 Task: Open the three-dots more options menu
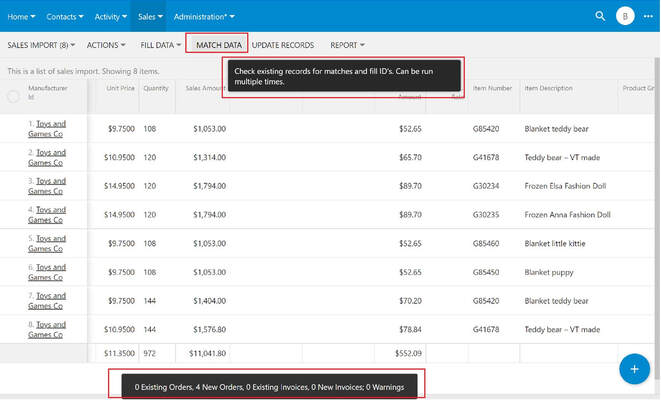click(648, 16)
